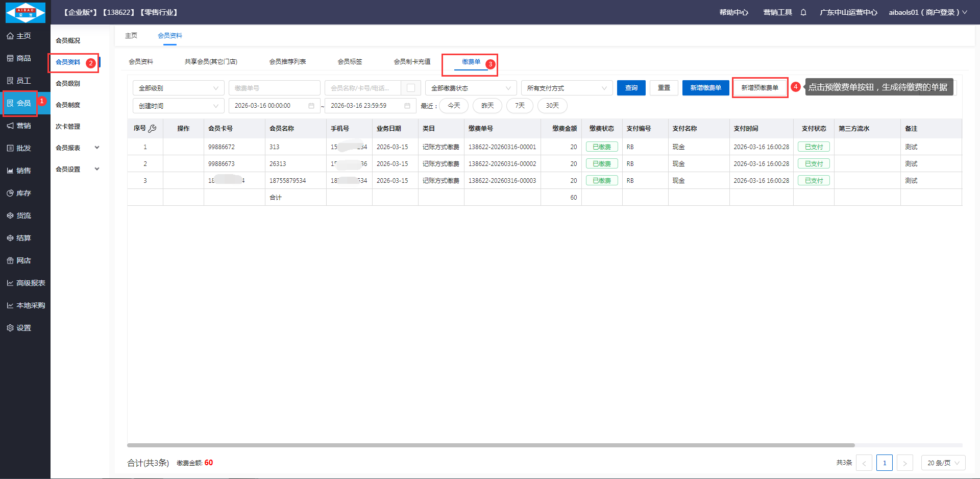The width and height of the screenshot is (980, 479).
Task: Open the 网店 sidebar section
Action: [x=23, y=260]
